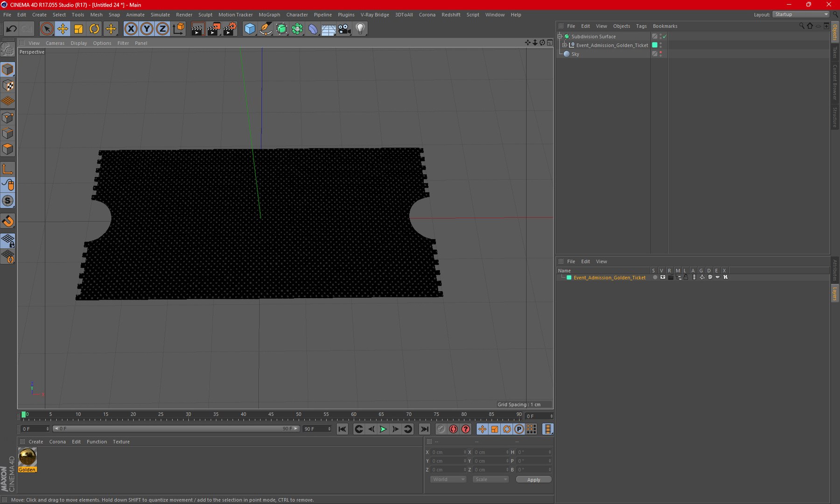Click the Render to Picture Viewer icon

click(x=213, y=29)
